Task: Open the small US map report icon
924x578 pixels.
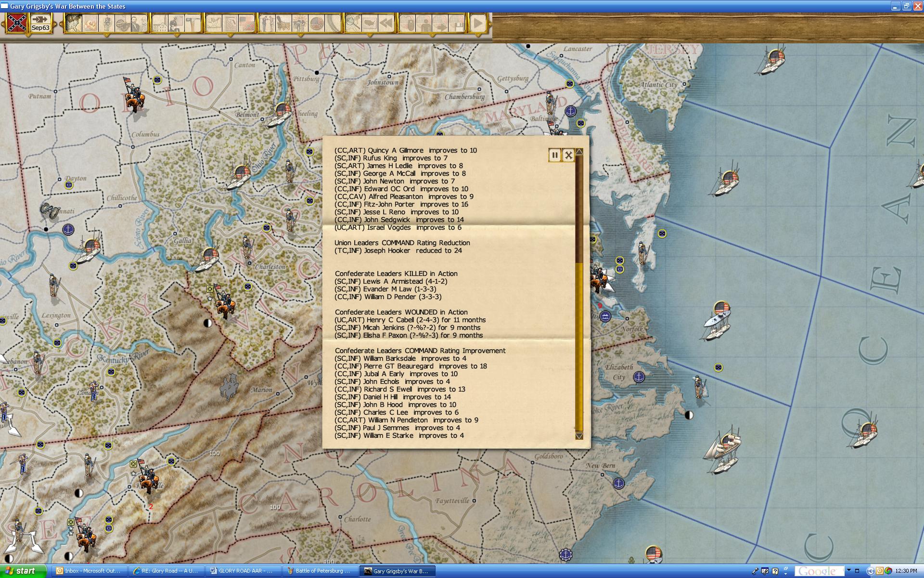Action: pyautogui.click(x=214, y=23)
